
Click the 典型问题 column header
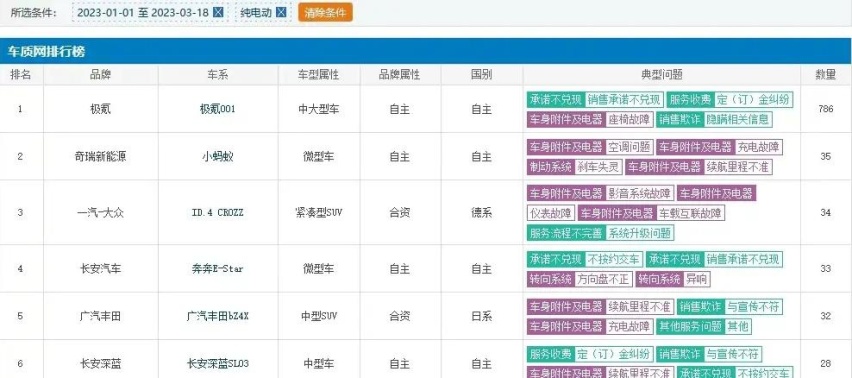pos(661,75)
